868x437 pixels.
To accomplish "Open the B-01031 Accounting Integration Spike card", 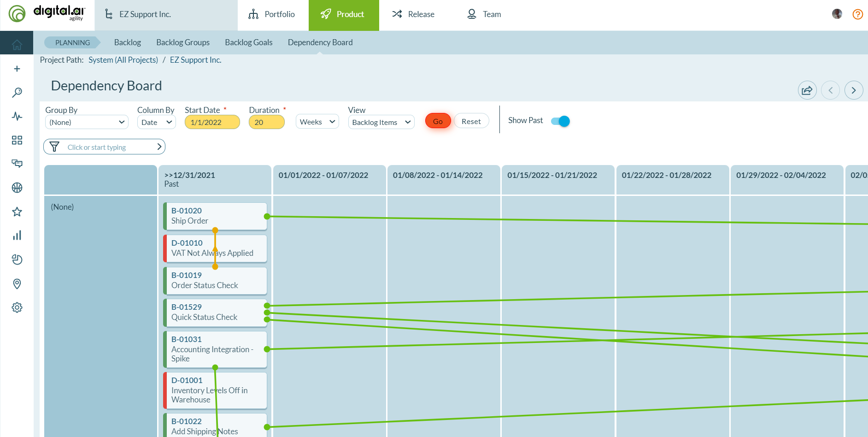I will point(215,349).
